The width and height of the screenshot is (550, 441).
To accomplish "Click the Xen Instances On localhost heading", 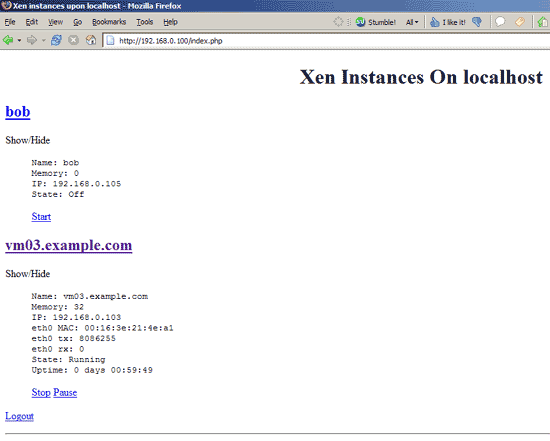I will pos(421,77).
